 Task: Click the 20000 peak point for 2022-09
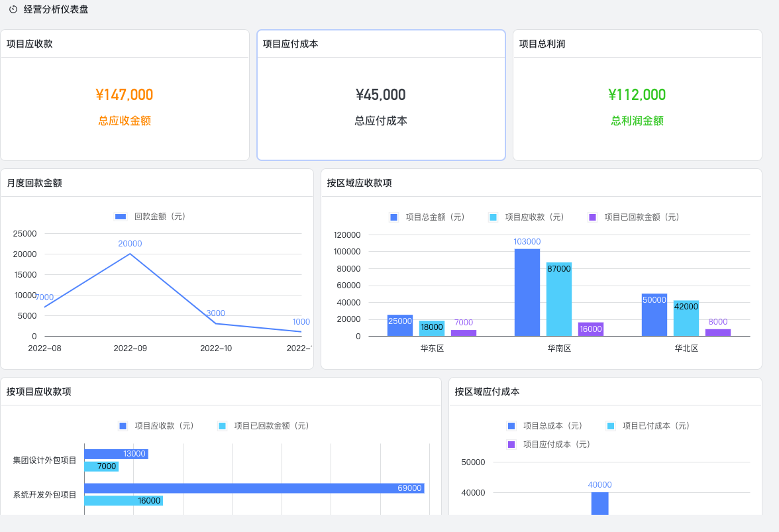(x=130, y=254)
